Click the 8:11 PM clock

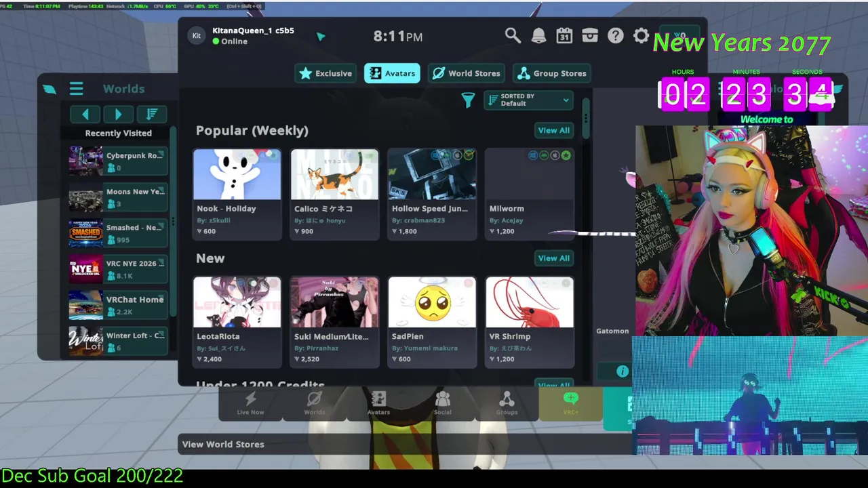(398, 37)
